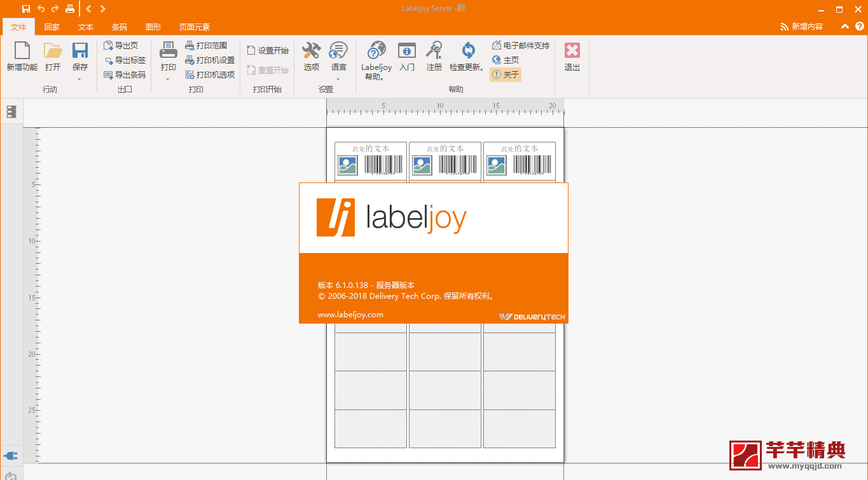Switch to the 图形 ribbon tab
The width and height of the screenshot is (868, 480).
tap(153, 27)
